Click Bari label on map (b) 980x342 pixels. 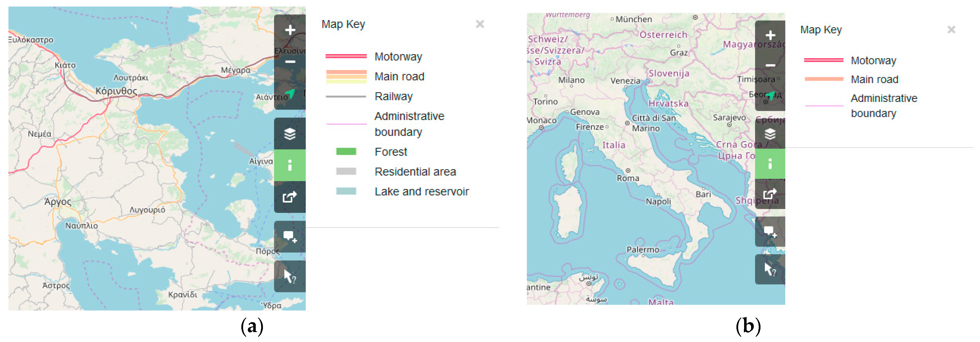pos(703,194)
